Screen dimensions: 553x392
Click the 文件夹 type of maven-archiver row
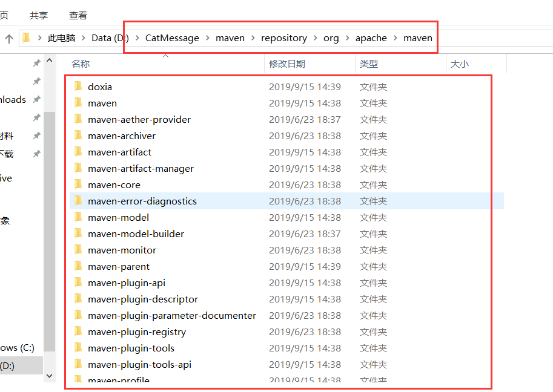click(373, 136)
